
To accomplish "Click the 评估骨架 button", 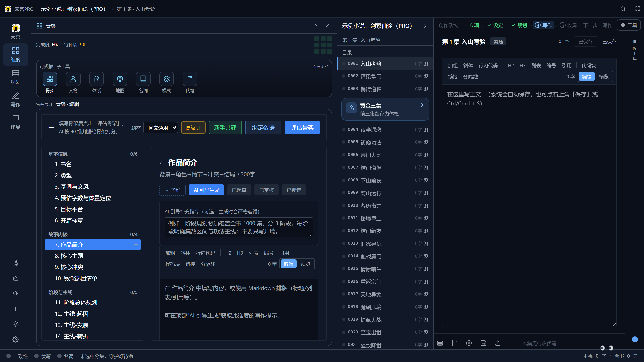I will point(302,128).
